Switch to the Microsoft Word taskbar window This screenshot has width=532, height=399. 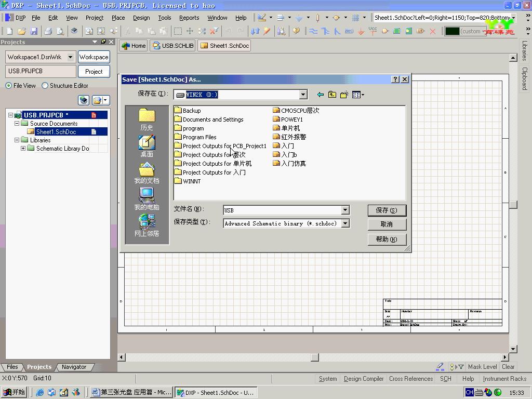132,393
